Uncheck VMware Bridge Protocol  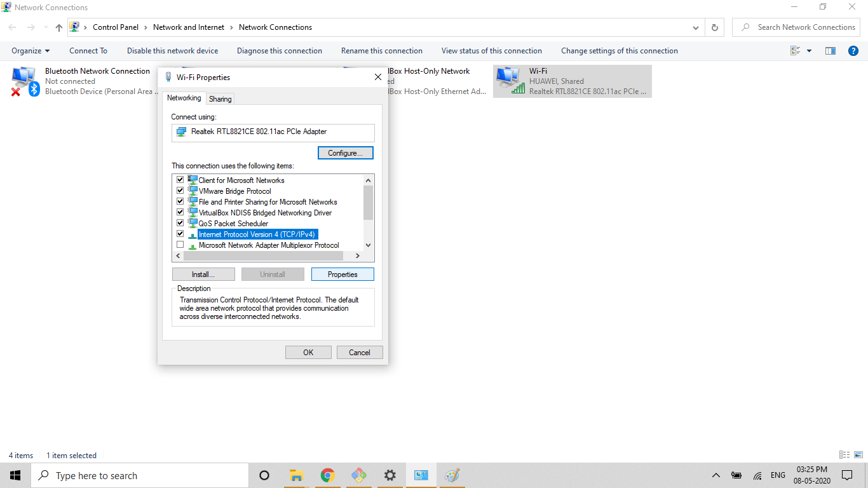(x=180, y=191)
